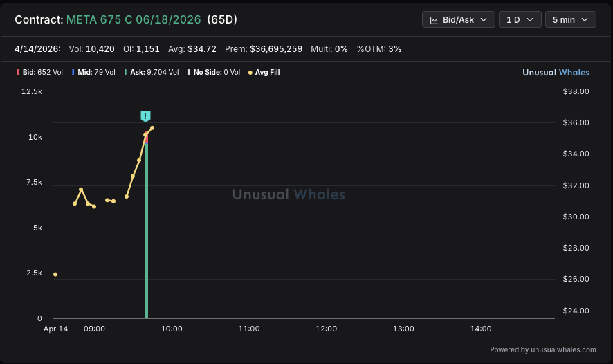Click the $38.00 price axis label
Image resolution: width=613 pixels, height=364 pixels.
point(576,91)
